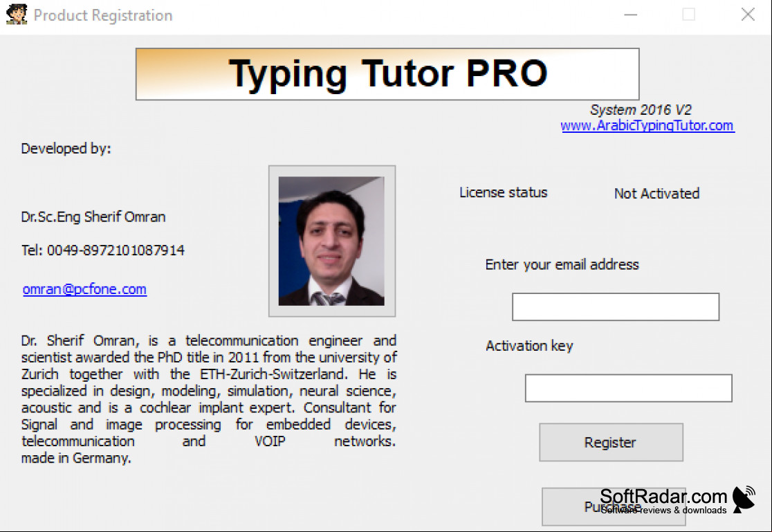Click the 'License status' label
The image size is (772, 532).
point(503,192)
